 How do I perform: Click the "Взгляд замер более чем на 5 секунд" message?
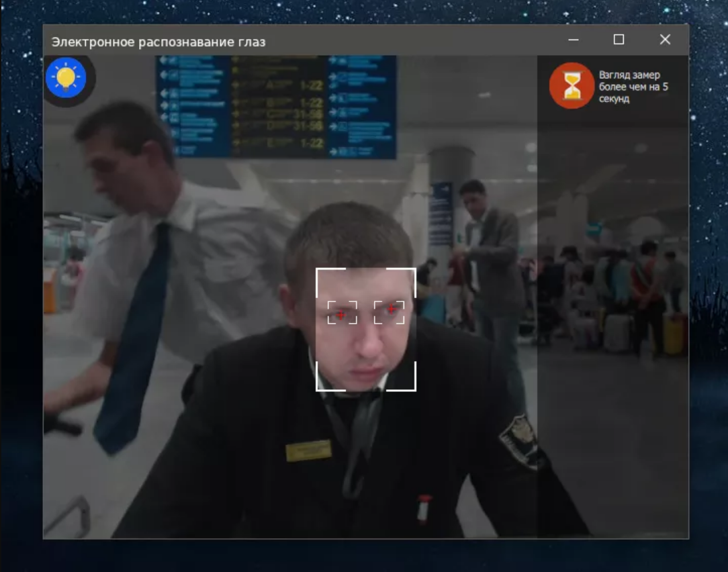(633, 87)
